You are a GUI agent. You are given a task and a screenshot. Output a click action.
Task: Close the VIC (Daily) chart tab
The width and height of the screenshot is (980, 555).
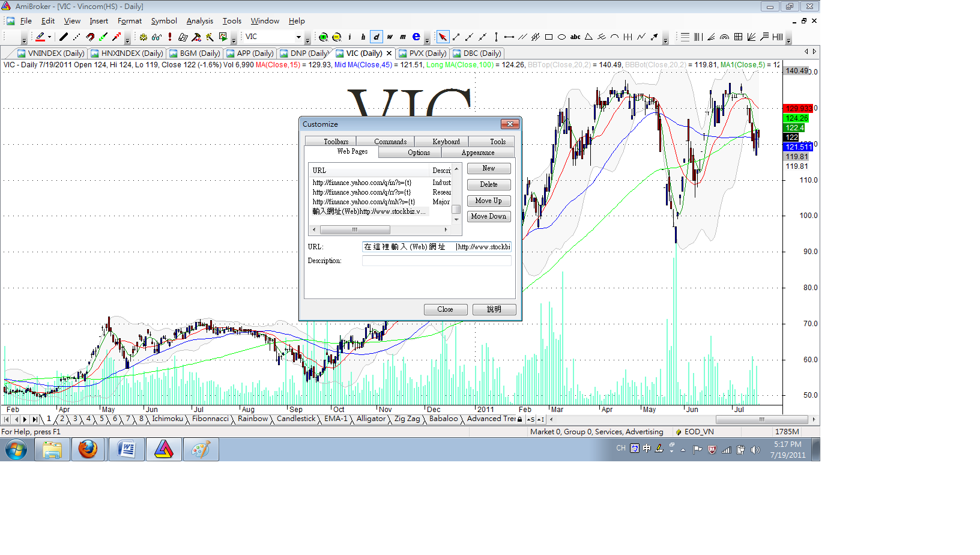pyautogui.click(x=389, y=53)
